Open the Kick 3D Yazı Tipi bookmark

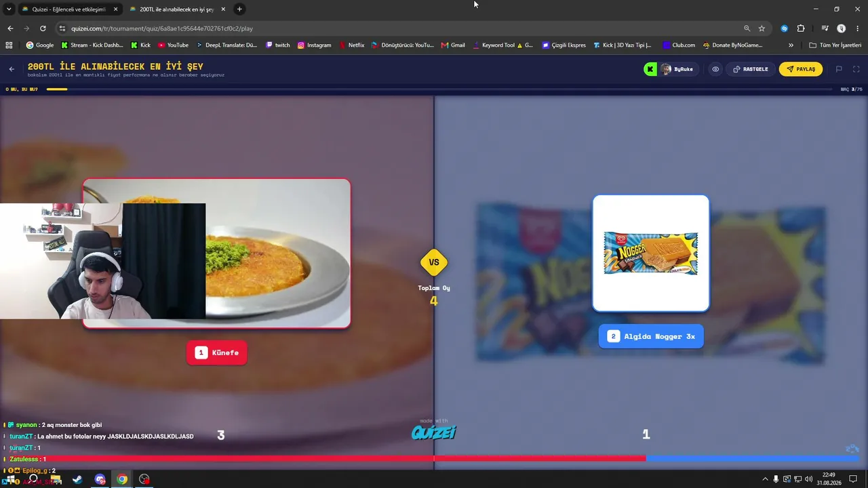(623, 45)
